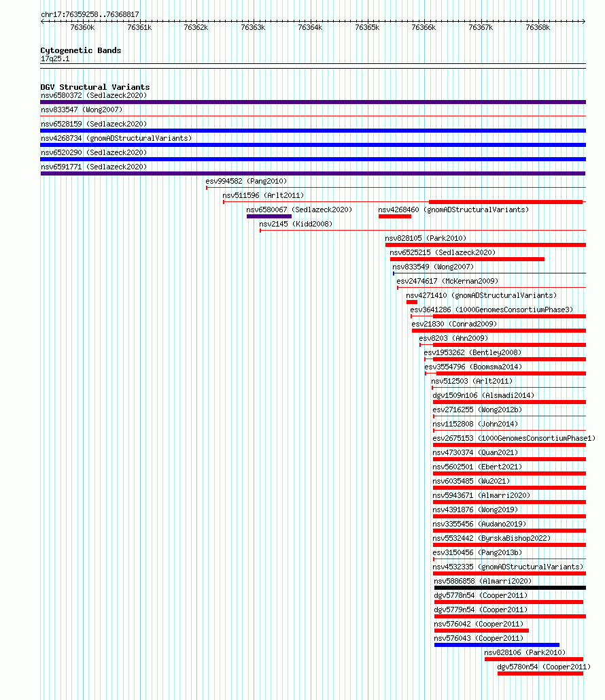Open variant label nsv2145 (Kidd2008)
This screenshot has height=700, width=605.
(x=296, y=224)
